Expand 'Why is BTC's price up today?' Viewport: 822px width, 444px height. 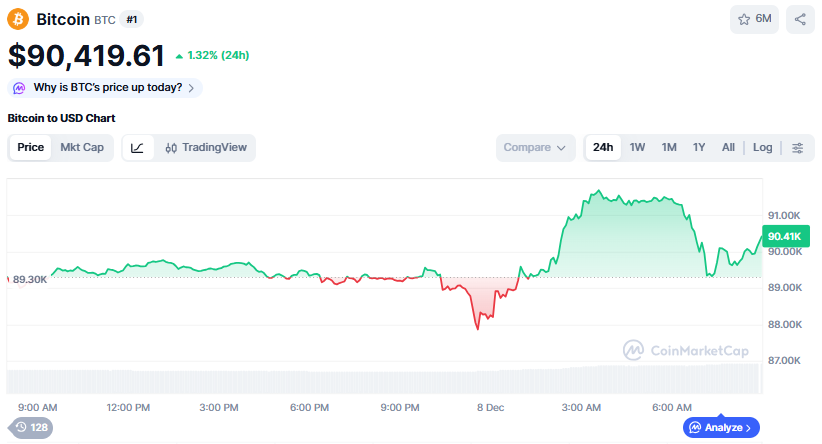point(108,88)
